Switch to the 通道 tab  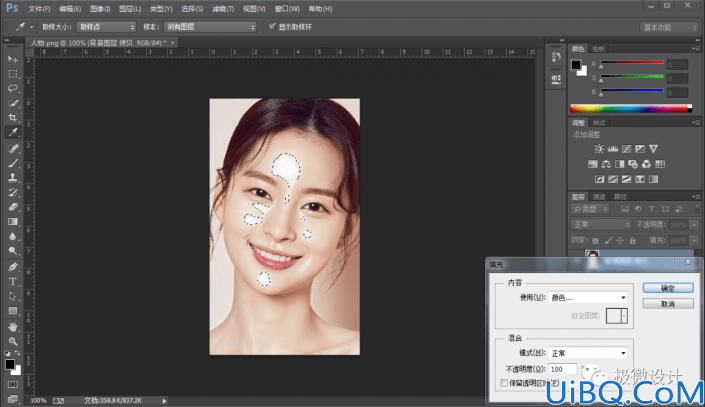pyautogui.click(x=599, y=197)
